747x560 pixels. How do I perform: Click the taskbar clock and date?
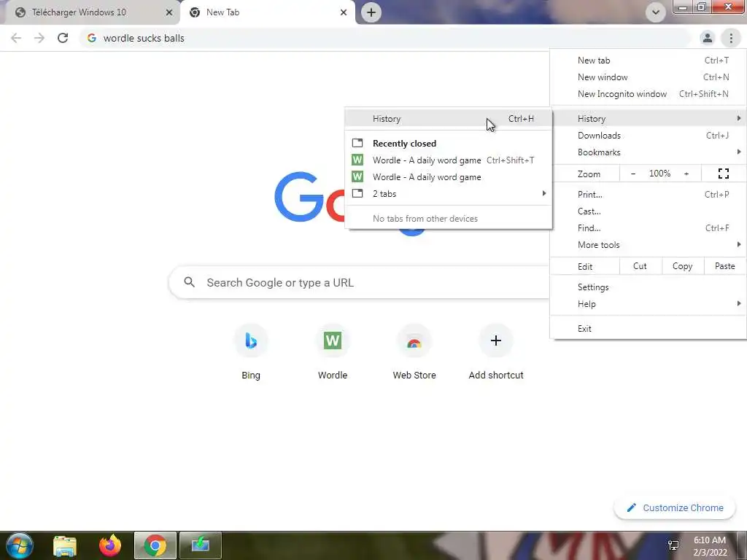[x=710, y=546]
